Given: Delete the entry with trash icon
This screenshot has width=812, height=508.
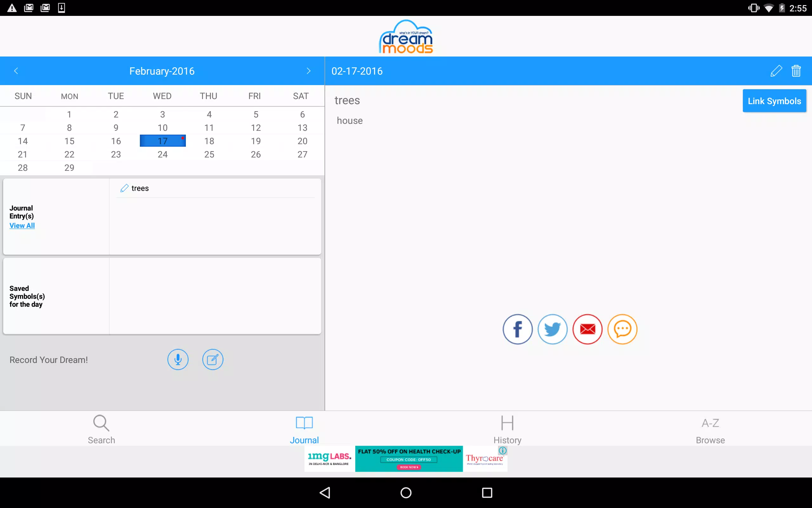Looking at the screenshot, I should coord(796,71).
